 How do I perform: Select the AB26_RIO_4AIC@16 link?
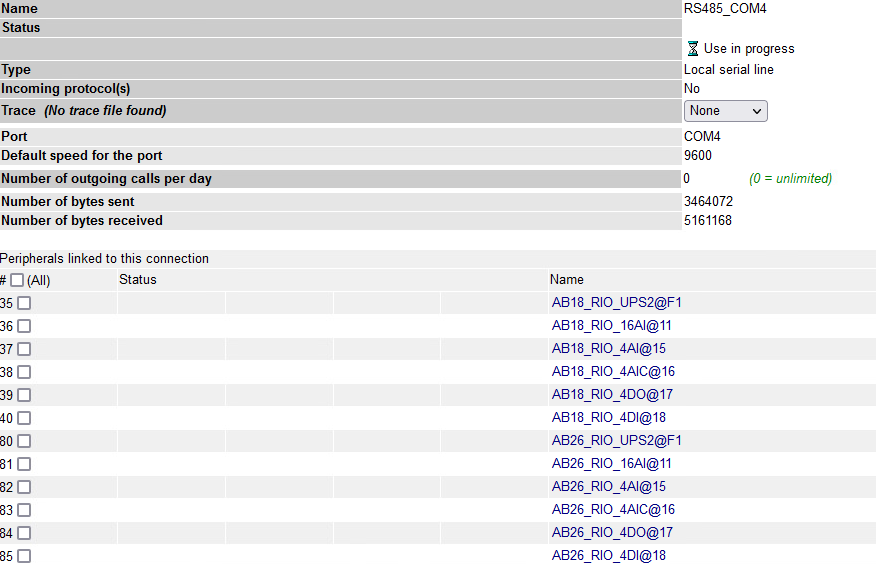tap(613, 509)
